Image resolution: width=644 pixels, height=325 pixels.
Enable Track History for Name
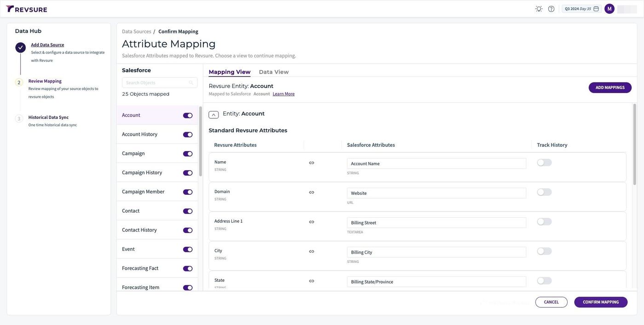tap(544, 162)
